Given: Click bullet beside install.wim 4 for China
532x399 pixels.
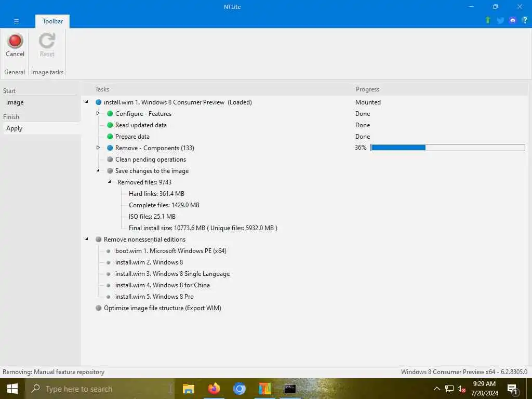Looking at the screenshot, I should coord(108,285).
